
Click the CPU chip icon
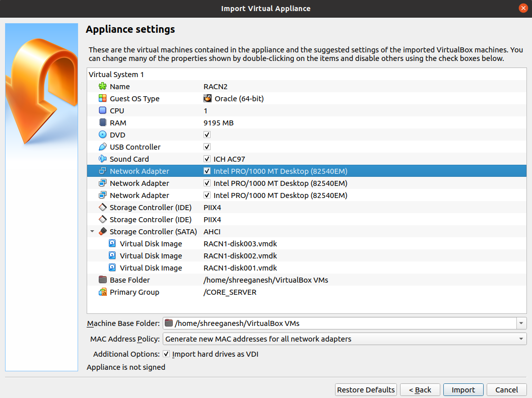102,111
